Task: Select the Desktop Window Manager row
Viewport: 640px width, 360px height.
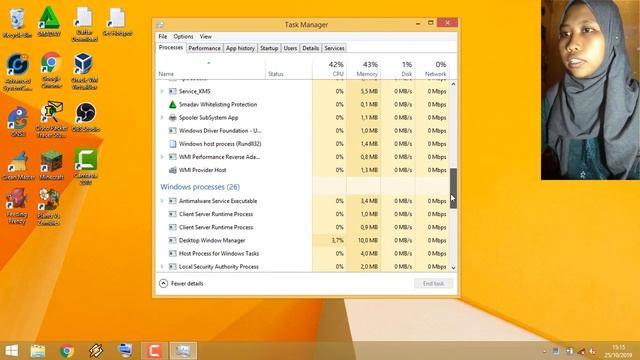Action: click(x=302, y=240)
